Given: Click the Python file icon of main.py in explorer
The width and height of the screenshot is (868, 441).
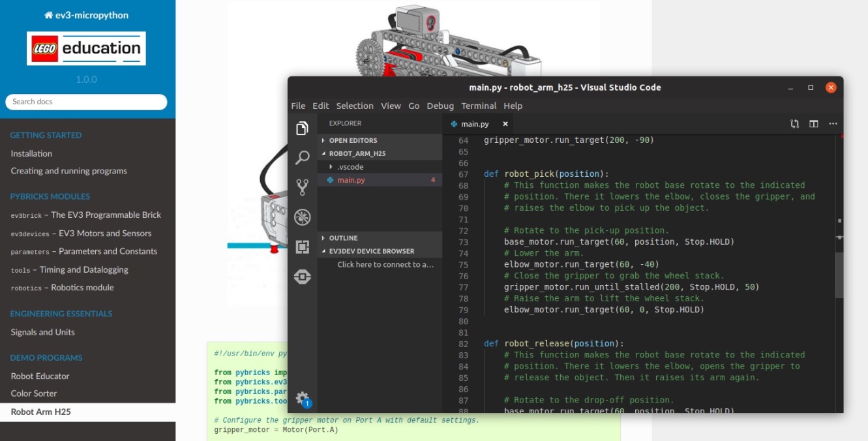Looking at the screenshot, I should (331, 180).
